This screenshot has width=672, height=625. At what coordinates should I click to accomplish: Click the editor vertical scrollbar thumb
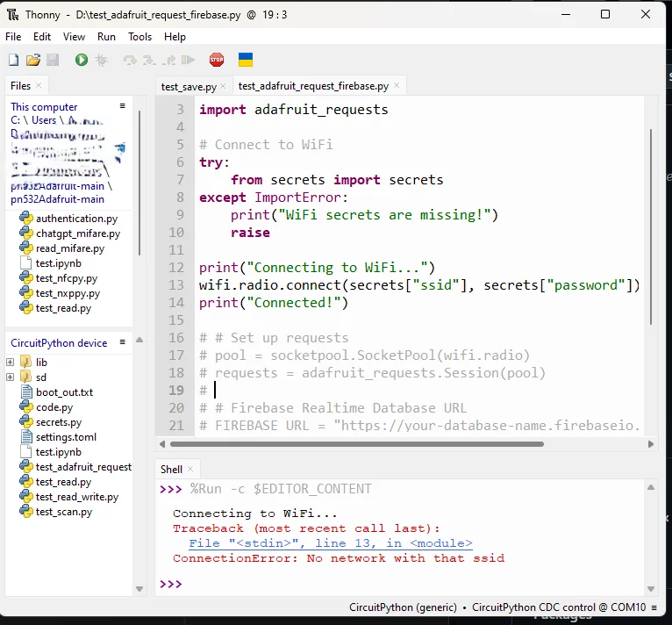651,226
